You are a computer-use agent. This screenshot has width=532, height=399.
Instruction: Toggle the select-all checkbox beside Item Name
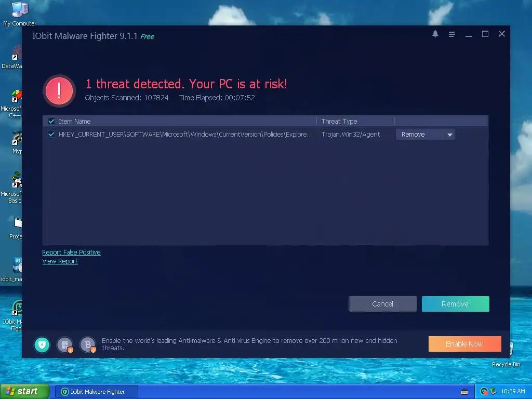pyautogui.click(x=51, y=121)
